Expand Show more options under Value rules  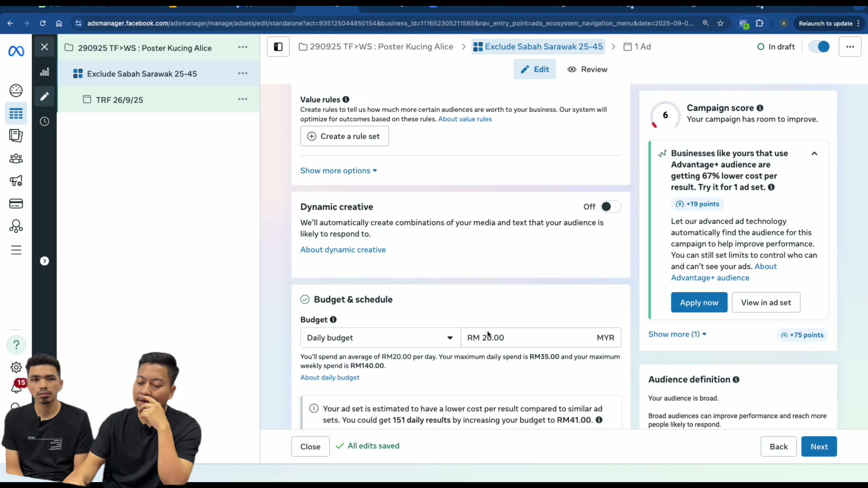point(339,170)
